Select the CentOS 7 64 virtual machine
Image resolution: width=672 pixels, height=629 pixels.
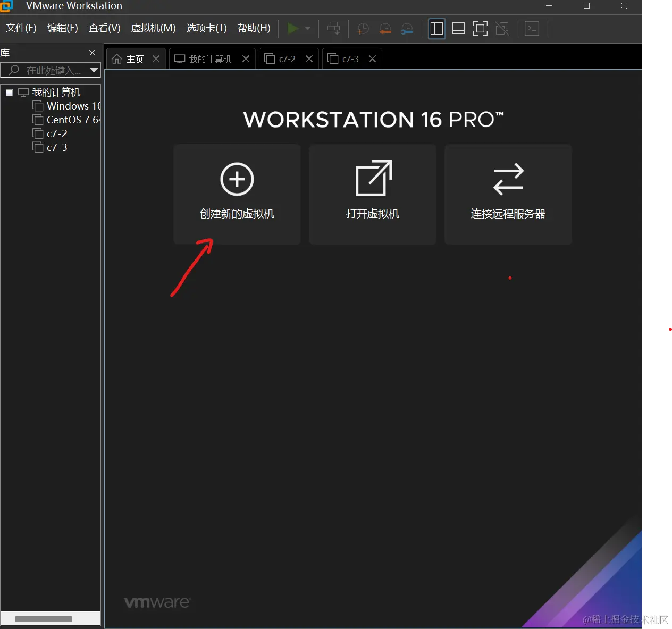pos(73,120)
